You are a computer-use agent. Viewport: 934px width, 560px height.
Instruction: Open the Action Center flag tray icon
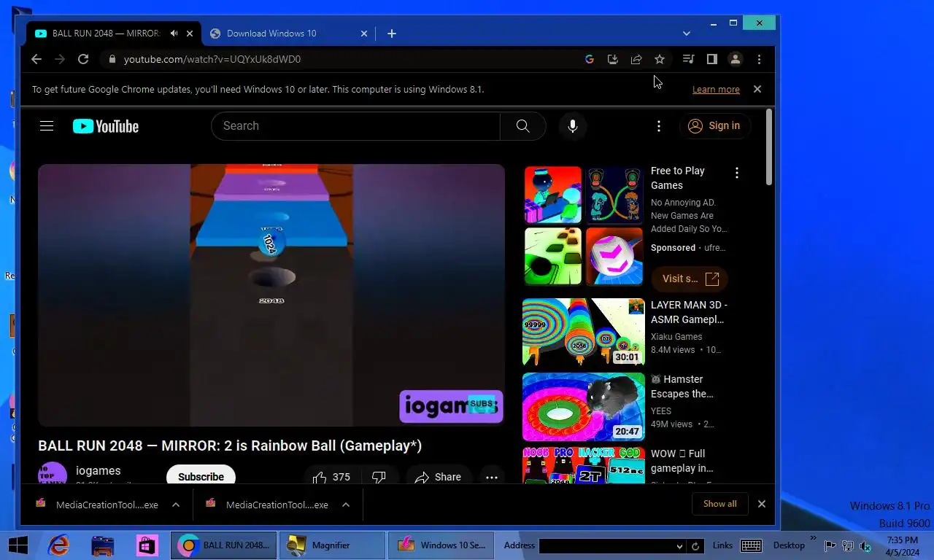pos(830,545)
